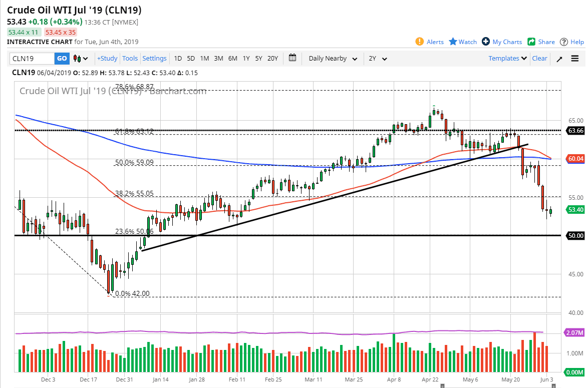This screenshot has width=588, height=388.
Task: Add chart via My Charts plus icon
Action: coord(485,42)
